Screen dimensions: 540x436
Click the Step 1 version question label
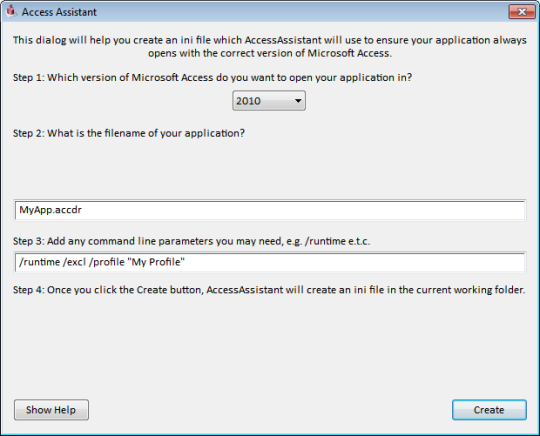[x=212, y=77]
